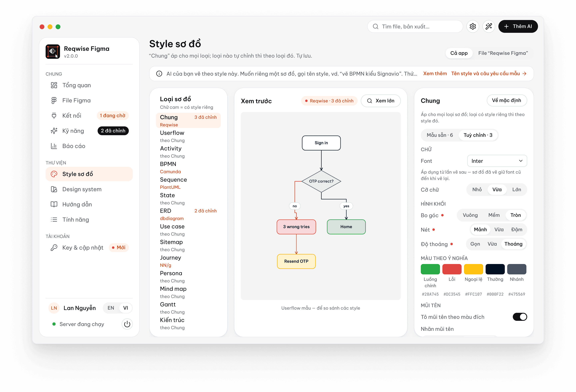576x392 pixels.
Task: Click the File Figma icon in sidebar
Action: 54,100
